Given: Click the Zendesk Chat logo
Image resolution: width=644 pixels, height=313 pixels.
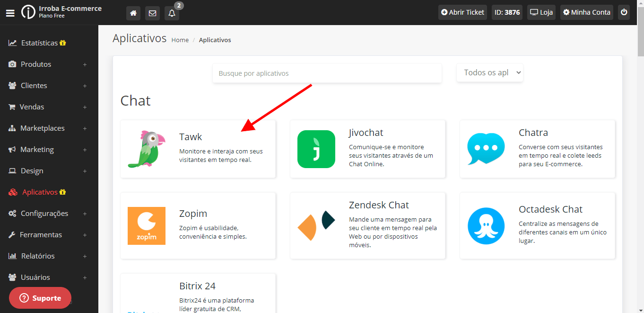Looking at the screenshot, I should point(316,225).
